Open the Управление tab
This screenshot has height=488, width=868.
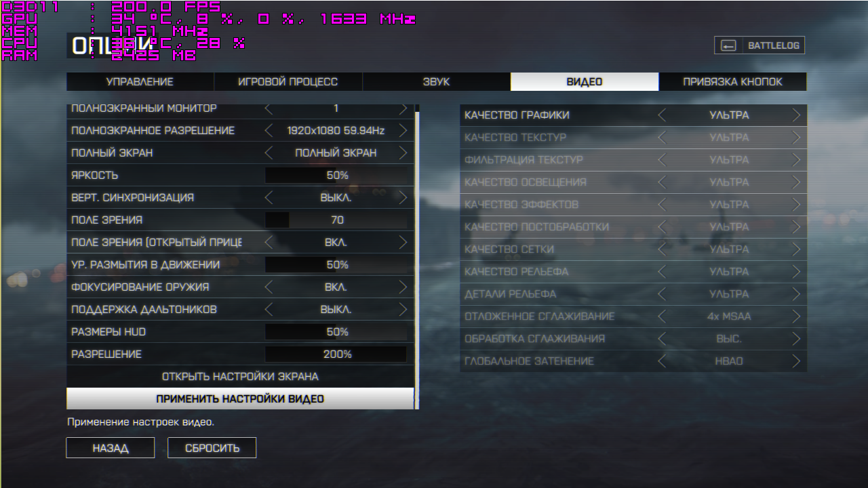click(x=140, y=82)
